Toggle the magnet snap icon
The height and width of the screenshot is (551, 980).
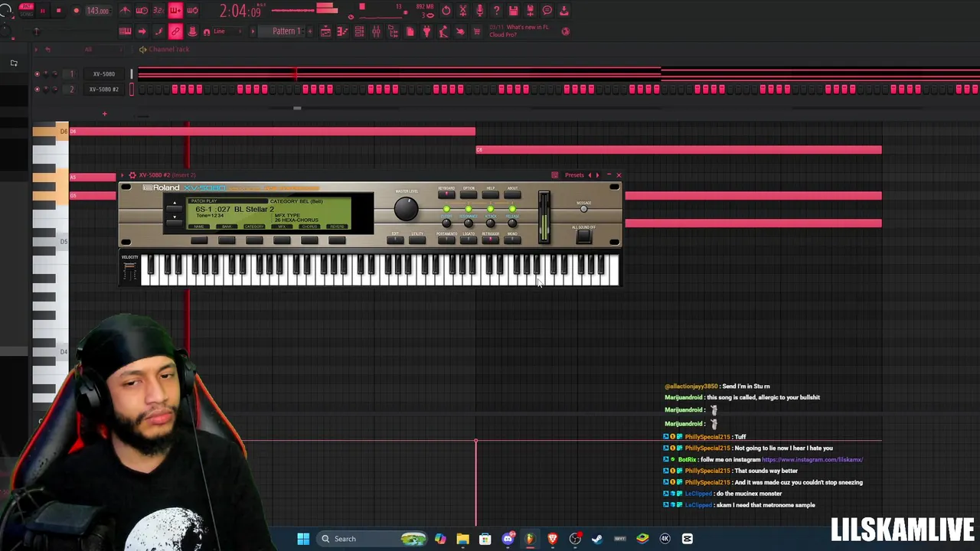pos(207,32)
